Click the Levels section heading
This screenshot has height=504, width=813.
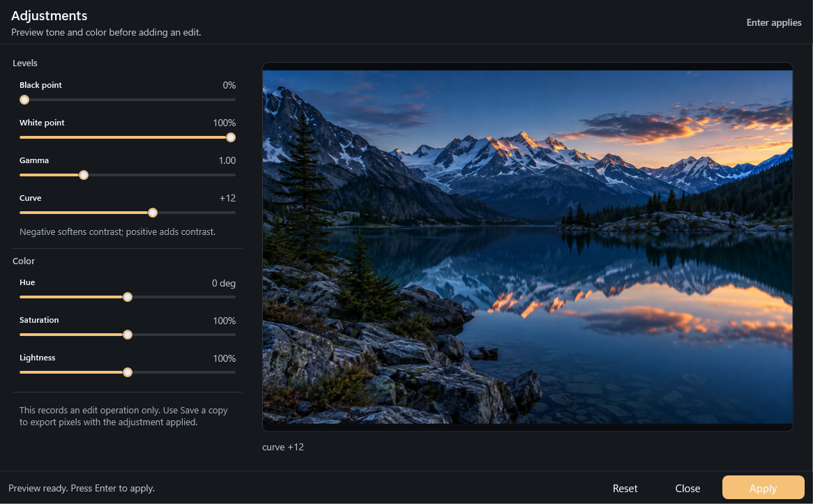point(25,63)
